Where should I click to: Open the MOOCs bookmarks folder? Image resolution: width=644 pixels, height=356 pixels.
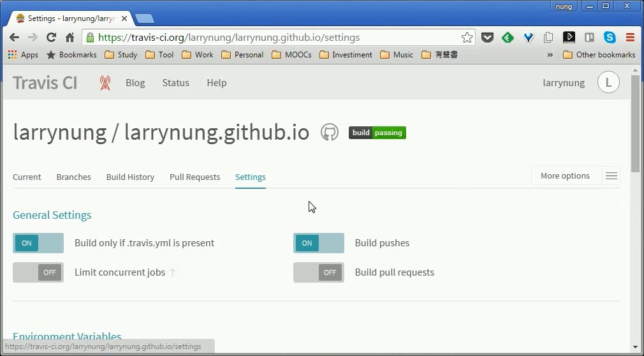[291, 55]
